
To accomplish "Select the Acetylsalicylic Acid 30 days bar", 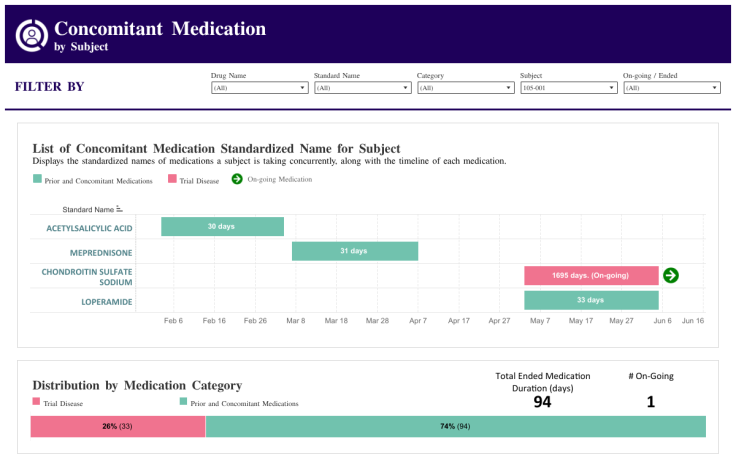I will [x=222, y=227].
